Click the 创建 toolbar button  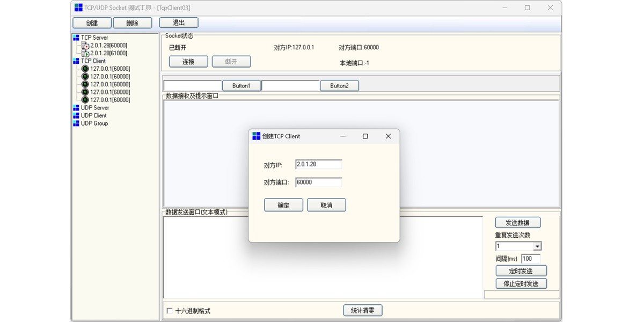(91, 22)
